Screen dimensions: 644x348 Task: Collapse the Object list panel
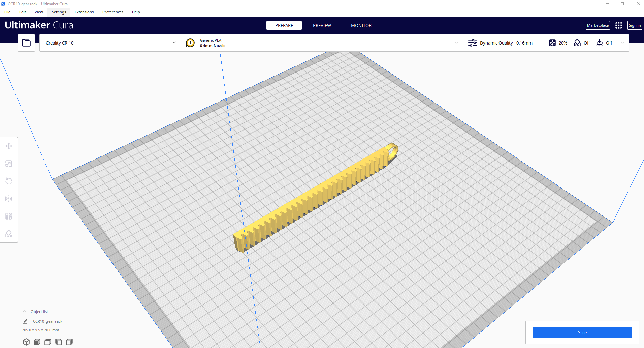24,311
